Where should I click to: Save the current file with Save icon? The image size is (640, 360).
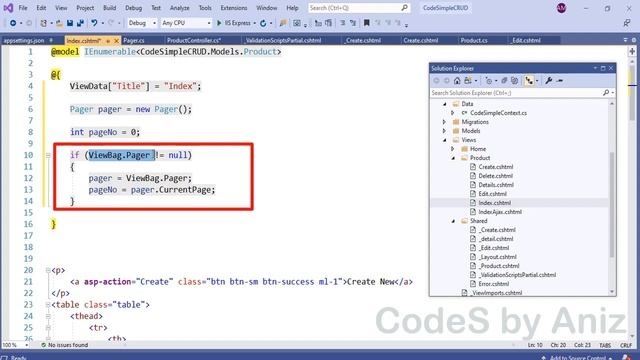[x=70, y=23]
